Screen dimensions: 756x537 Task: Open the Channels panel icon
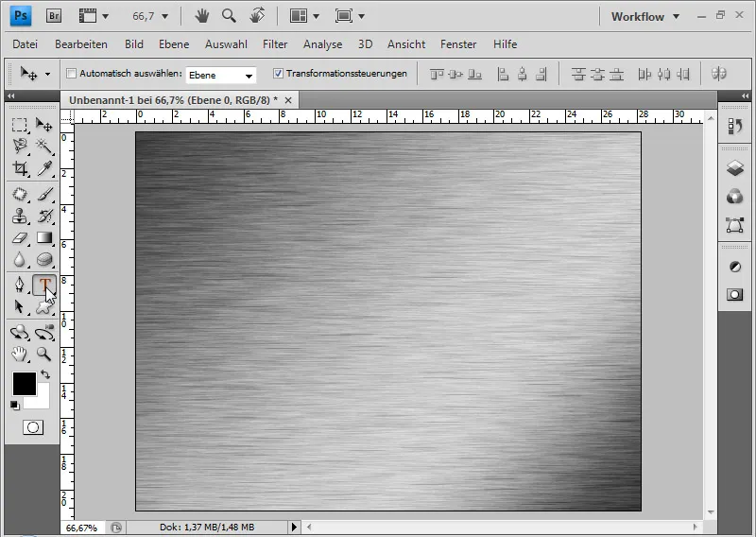735,197
